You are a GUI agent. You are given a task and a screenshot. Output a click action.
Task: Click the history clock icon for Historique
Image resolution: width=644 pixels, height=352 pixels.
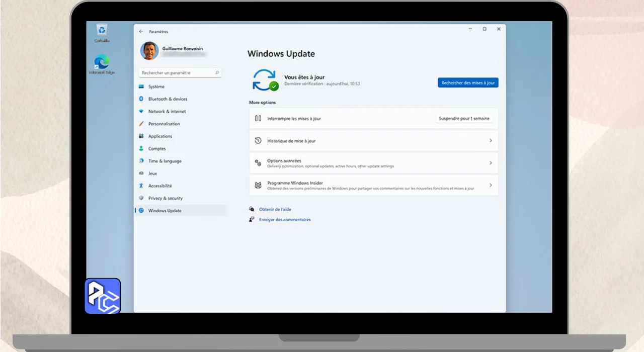click(x=258, y=141)
